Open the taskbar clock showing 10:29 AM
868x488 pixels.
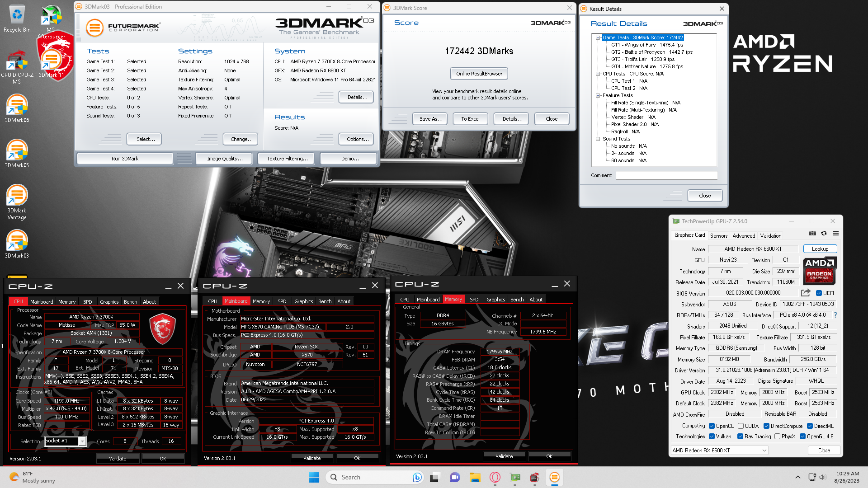point(847,477)
